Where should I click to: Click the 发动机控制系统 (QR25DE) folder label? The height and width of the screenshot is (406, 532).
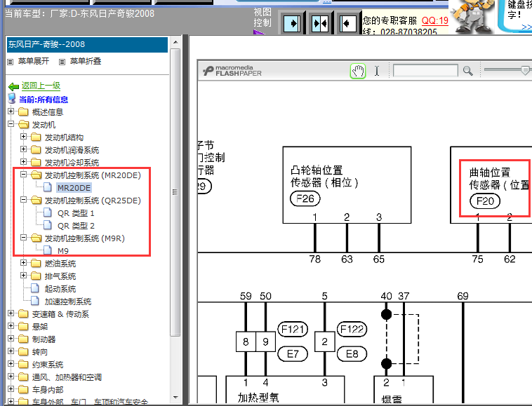(93, 201)
